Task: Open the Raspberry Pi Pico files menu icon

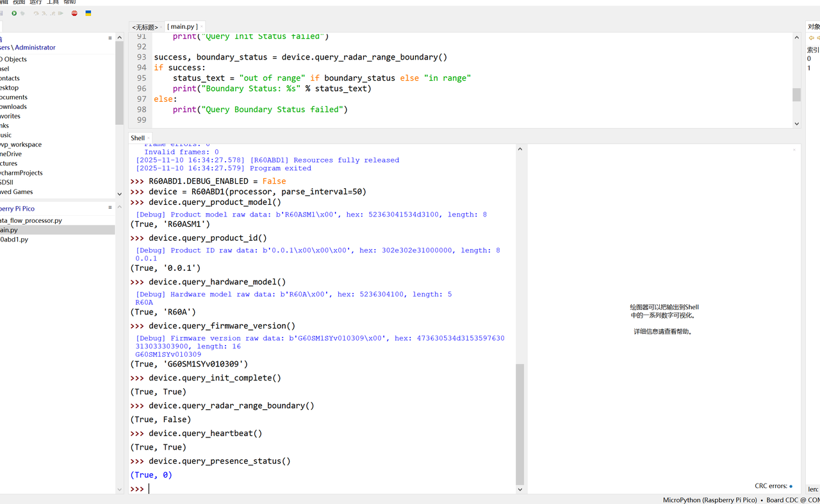Action: coord(110,208)
